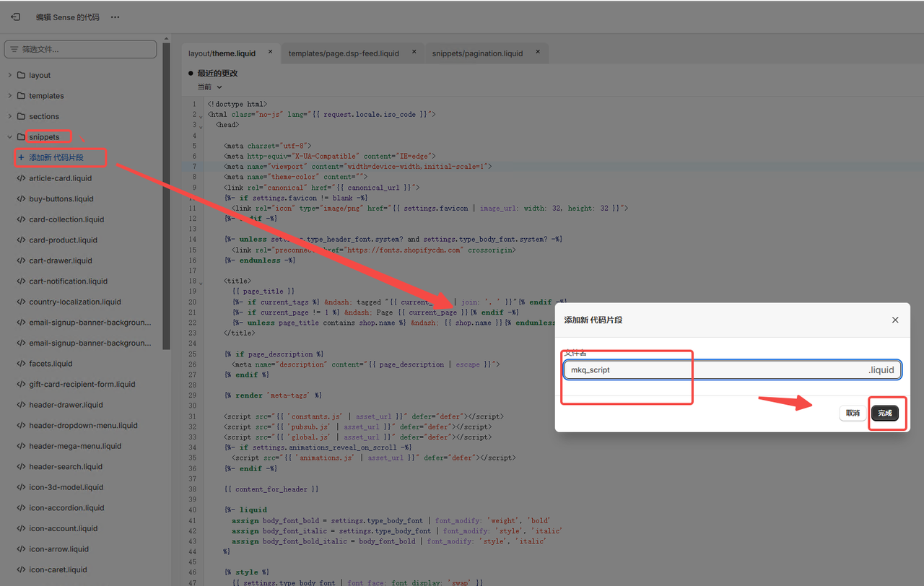Close the 添加新 代码片段 dialog
This screenshot has height=586, width=924.
(895, 320)
